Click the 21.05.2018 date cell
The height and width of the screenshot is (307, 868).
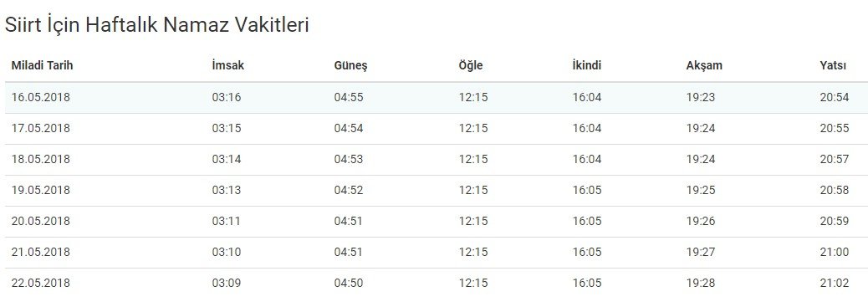[41, 252]
